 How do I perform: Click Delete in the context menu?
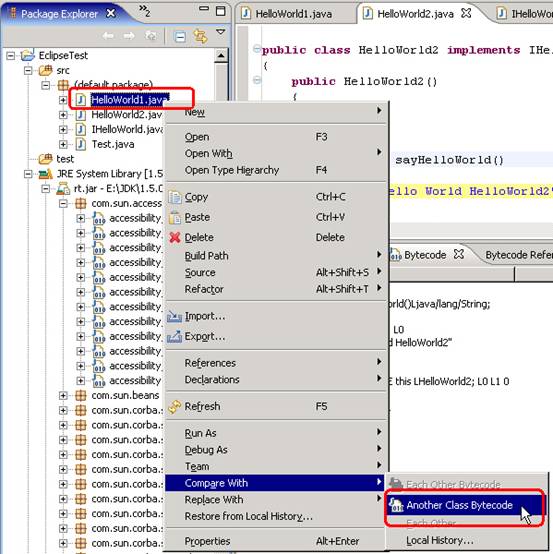click(x=276, y=237)
